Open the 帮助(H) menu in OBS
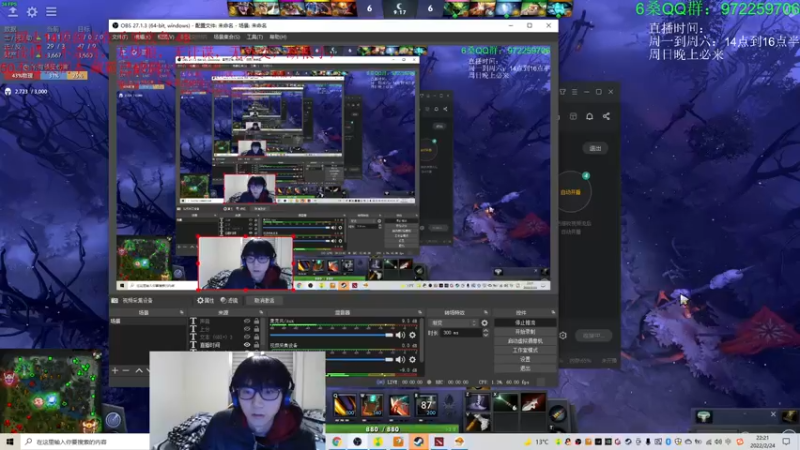 [278, 37]
